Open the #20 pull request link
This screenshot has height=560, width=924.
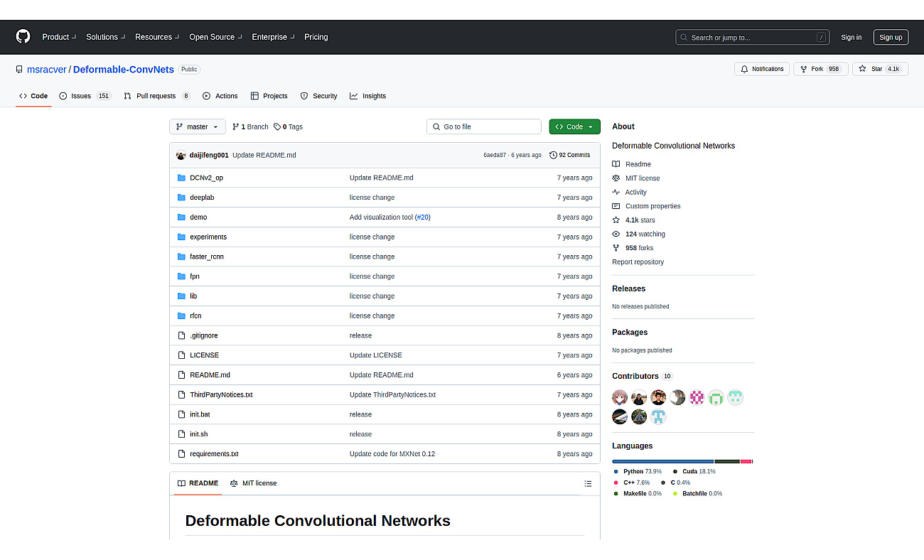423,217
